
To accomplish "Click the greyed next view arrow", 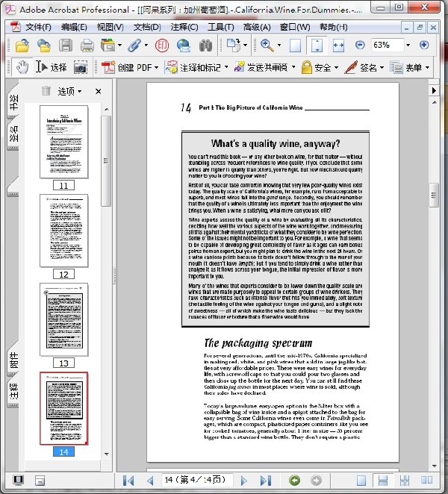I will 316,480.
